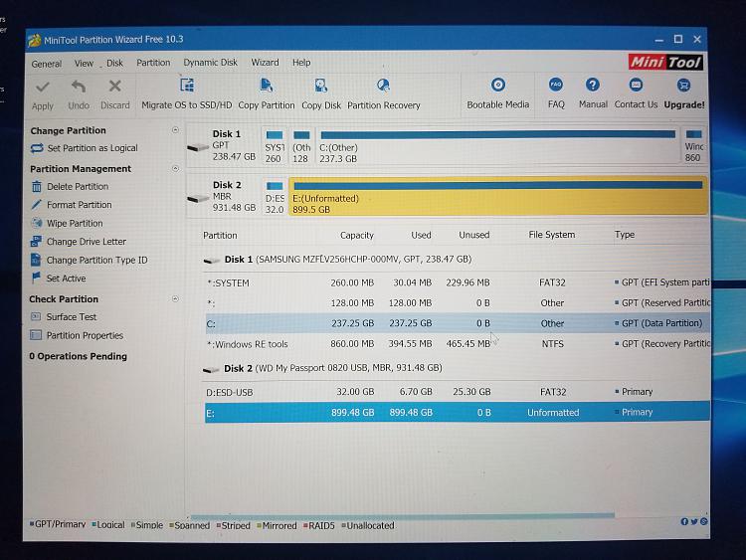Sort by File System column header
746x560 pixels.
(552, 235)
